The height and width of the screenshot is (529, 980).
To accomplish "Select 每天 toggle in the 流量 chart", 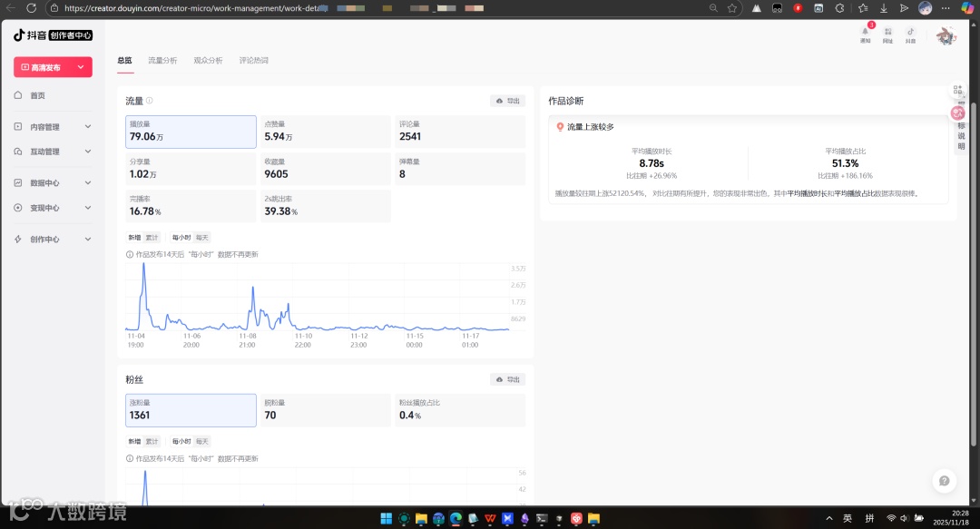I will click(x=201, y=238).
